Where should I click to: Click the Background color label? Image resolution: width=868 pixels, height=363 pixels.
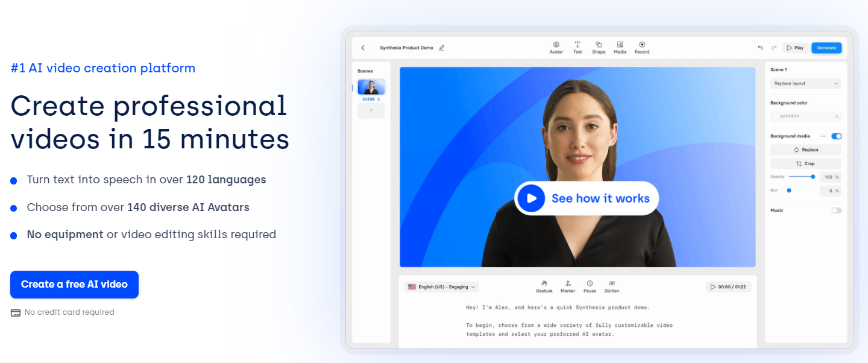(789, 103)
